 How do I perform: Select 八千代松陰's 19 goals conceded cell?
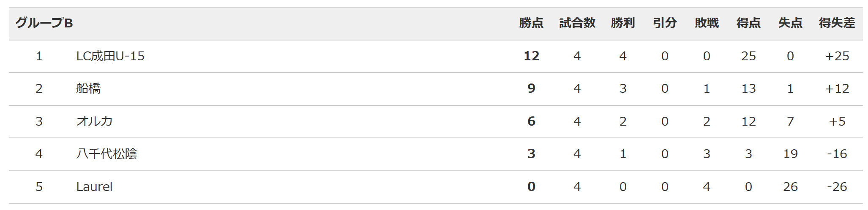point(790,154)
